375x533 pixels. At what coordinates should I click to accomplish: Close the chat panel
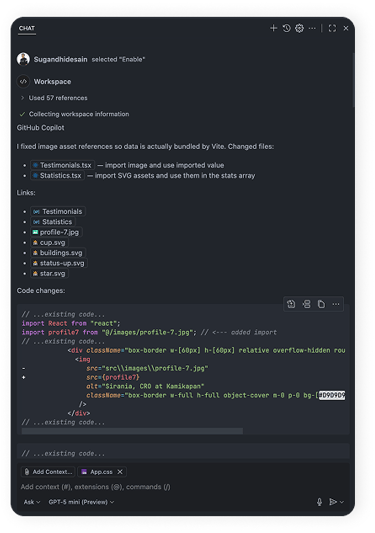[346, 28]
